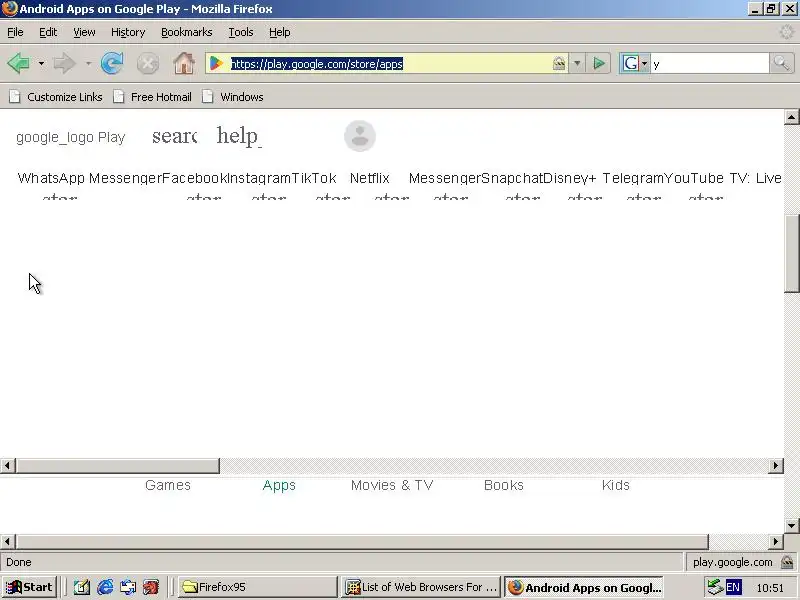Click the URL address field
Image resolution: width=800 pixels, height=600 pixels.
click(x=388, y=64)
